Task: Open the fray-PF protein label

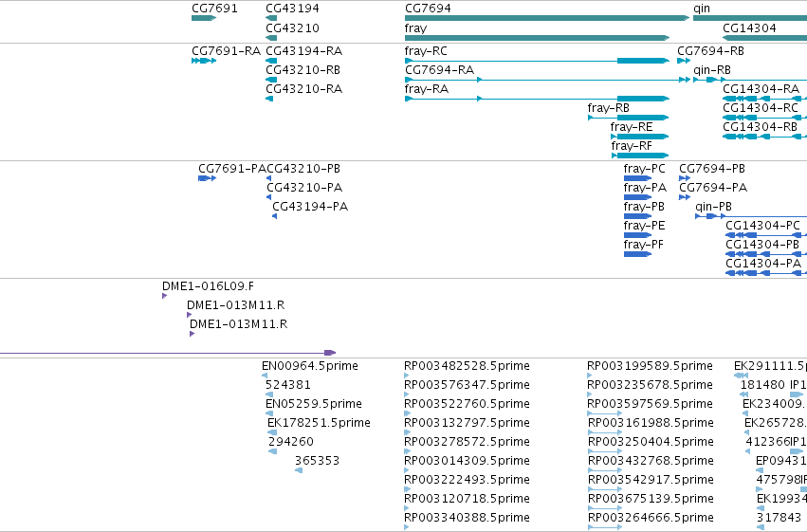Action: coord(643,245)
